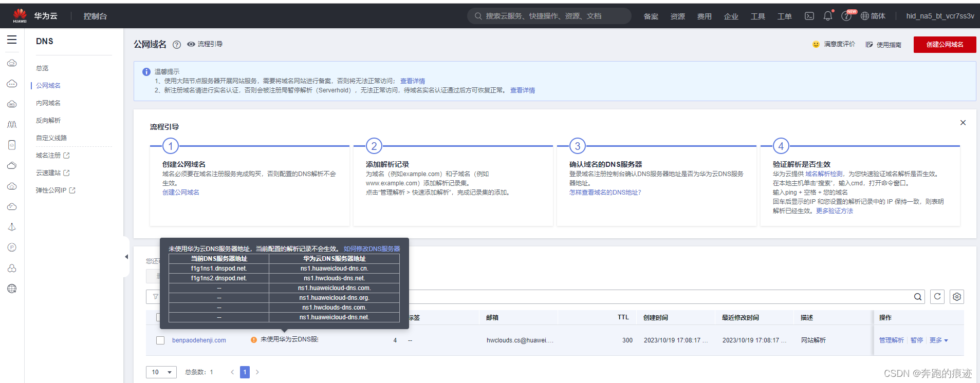Go to the 总览 overview page
The image size is (980, 383).
(42, 68)
